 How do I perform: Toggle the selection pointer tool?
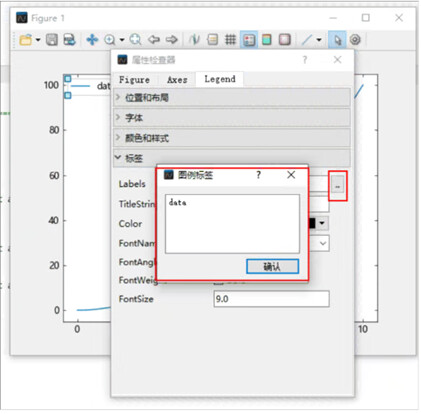pyautogui.click(x=337, y=40)
